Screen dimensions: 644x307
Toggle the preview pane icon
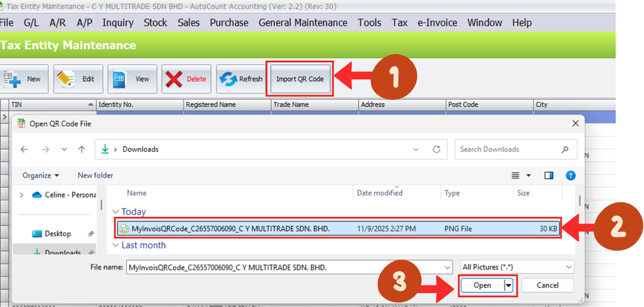[x=548, y=175]
